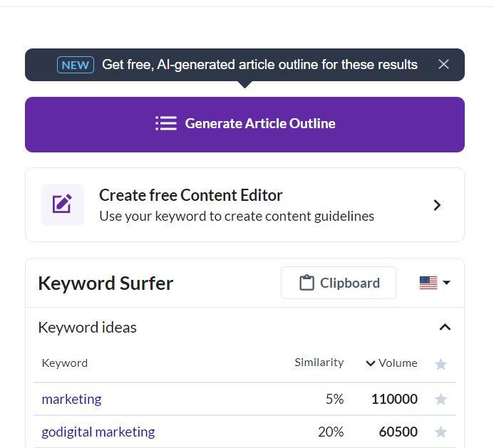Collapse the Keyword ideas section
The width and height of the screenshot is (494, 448).
pos(445,328)
